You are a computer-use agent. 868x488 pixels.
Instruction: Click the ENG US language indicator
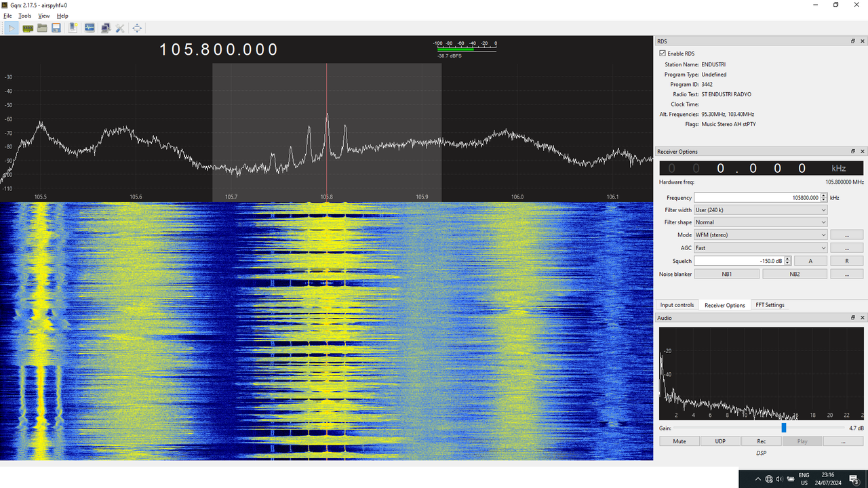click(804, 479)
